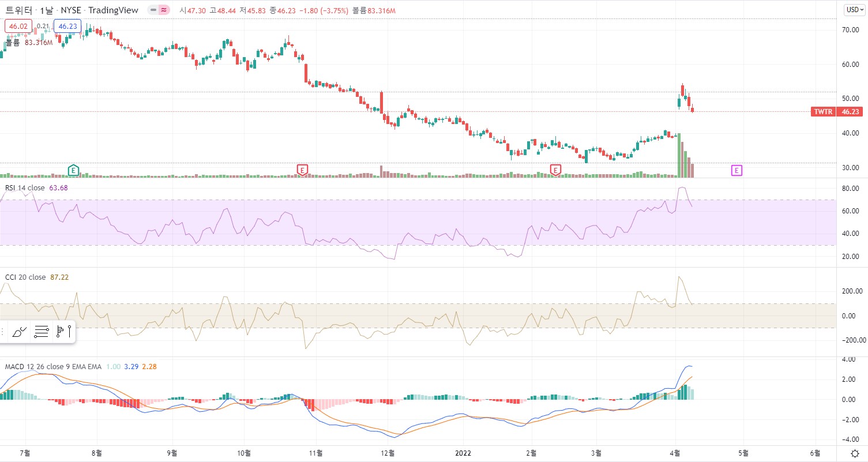Click the 7월 label on time axis
This screenshot has height=462, width=868.
25,453
